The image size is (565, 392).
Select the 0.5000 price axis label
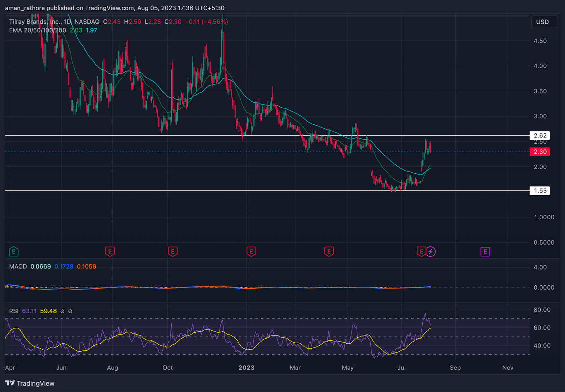pyautogui.click(x=544, y=243)
